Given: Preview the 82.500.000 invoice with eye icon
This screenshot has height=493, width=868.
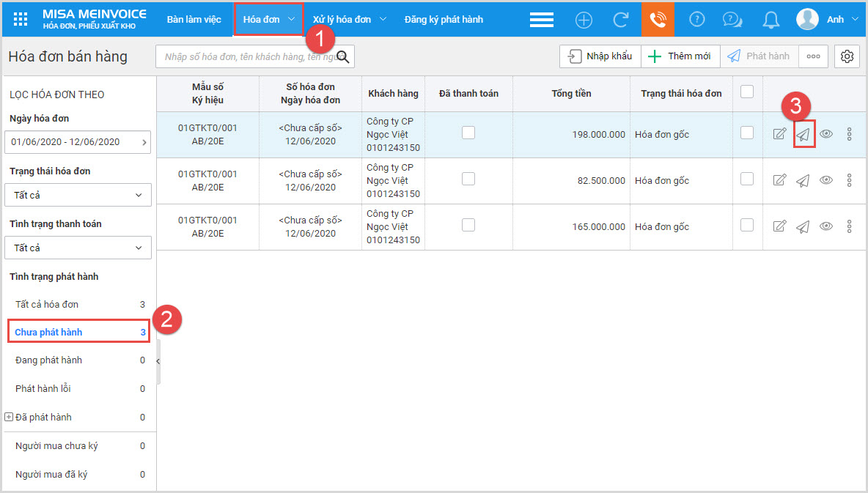Looking at the screenshot, I should 826,179.
